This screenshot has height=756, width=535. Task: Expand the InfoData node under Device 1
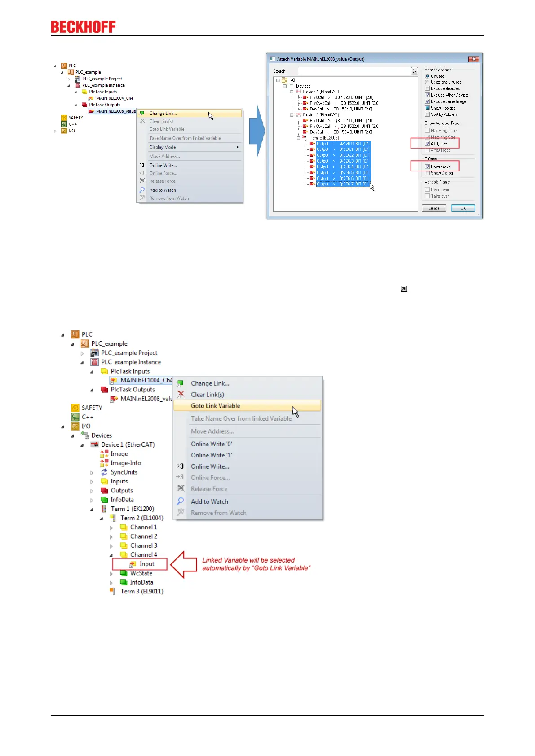[92, 500]
